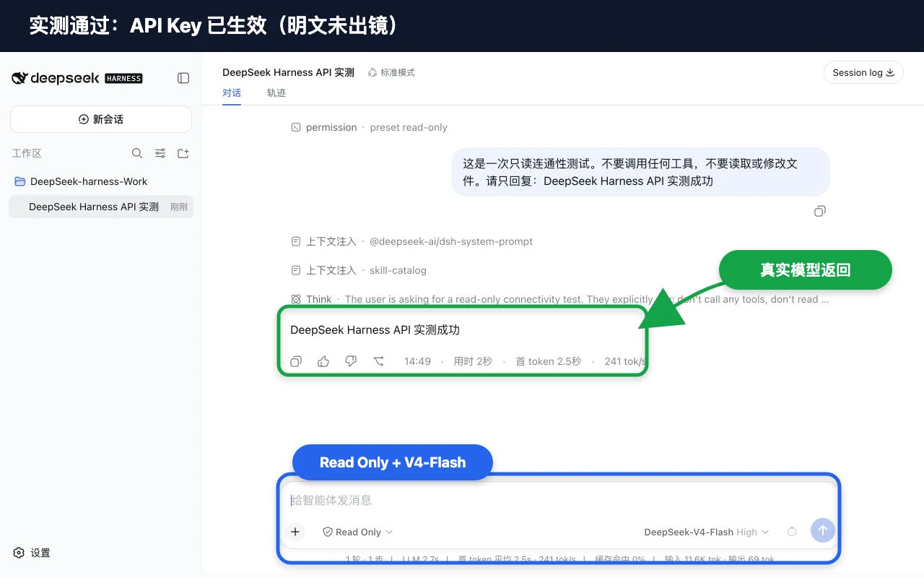Click the plus attach button in composer
924x578 pixels.
tap(295, 532)
